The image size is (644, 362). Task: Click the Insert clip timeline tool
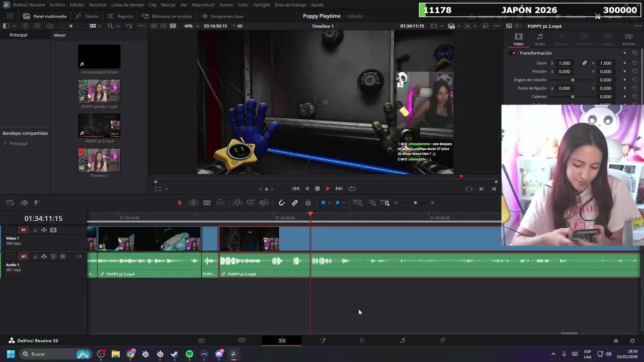[237, 203]
